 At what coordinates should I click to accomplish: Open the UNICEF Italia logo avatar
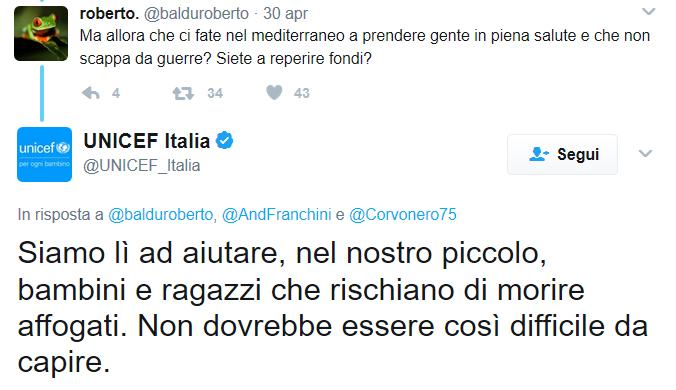tap(44, 154)
